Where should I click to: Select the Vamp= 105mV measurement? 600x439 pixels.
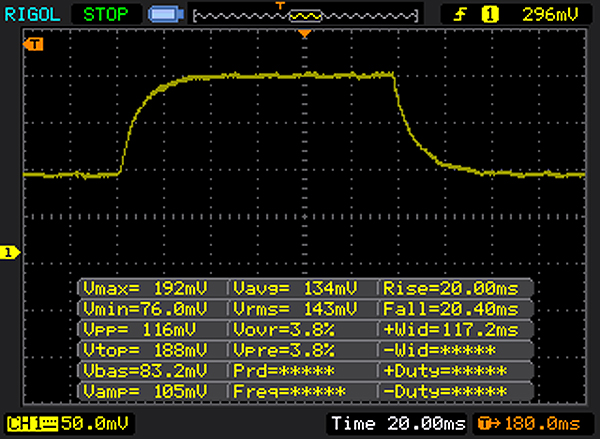(x=145, y=391)
